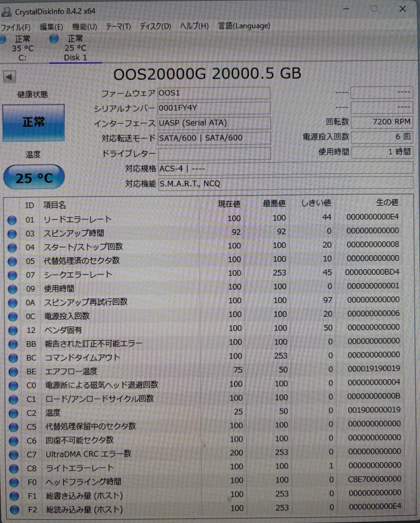Click status icon for ベンダ固有 row

pos(13,330)
